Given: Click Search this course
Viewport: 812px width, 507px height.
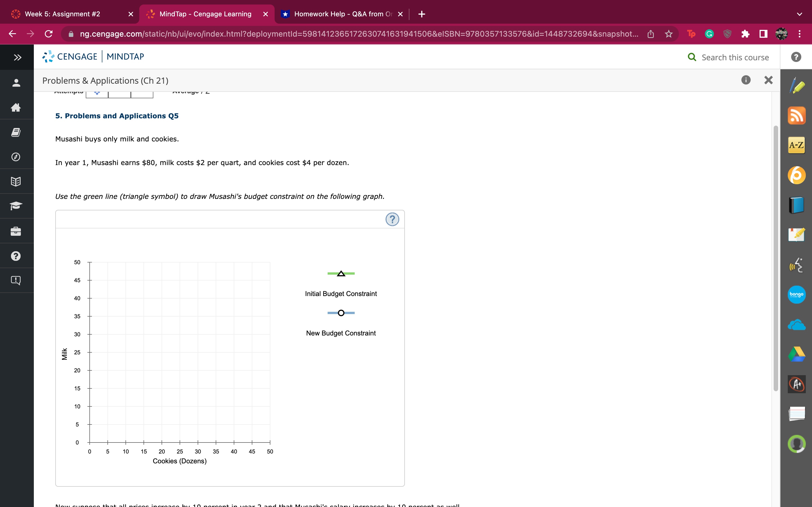Looking at the screenshot, I should click(735, 57).
